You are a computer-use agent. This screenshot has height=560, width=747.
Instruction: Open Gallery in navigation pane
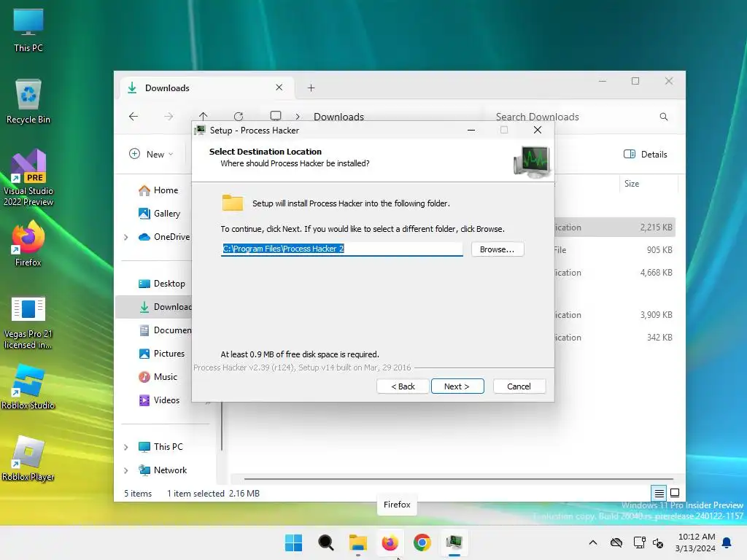point(159,214)
